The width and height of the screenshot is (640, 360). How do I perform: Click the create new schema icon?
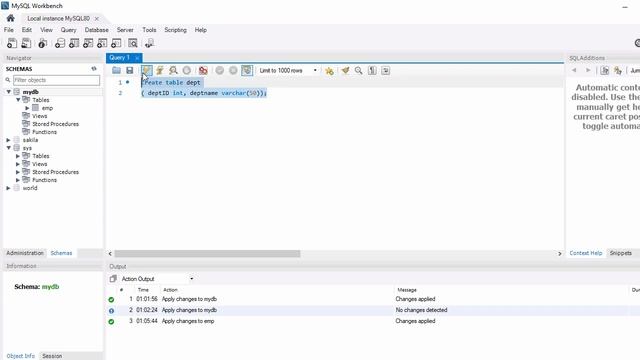pos(60,43)
